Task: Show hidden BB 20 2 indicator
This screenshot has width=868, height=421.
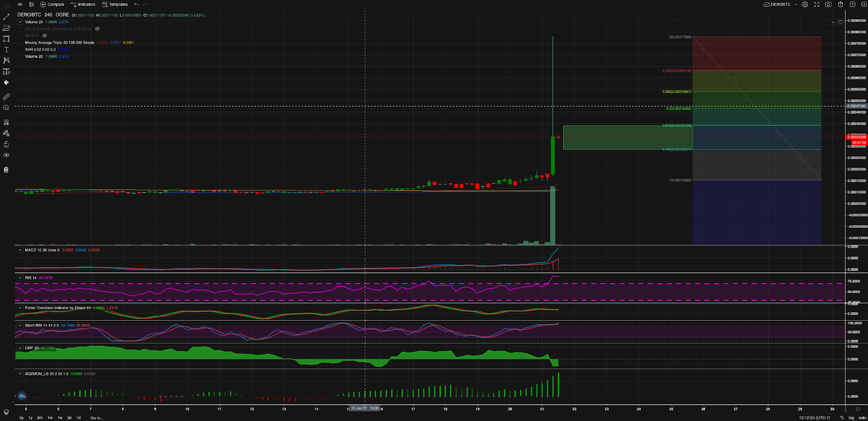Action: click(45, 36)
